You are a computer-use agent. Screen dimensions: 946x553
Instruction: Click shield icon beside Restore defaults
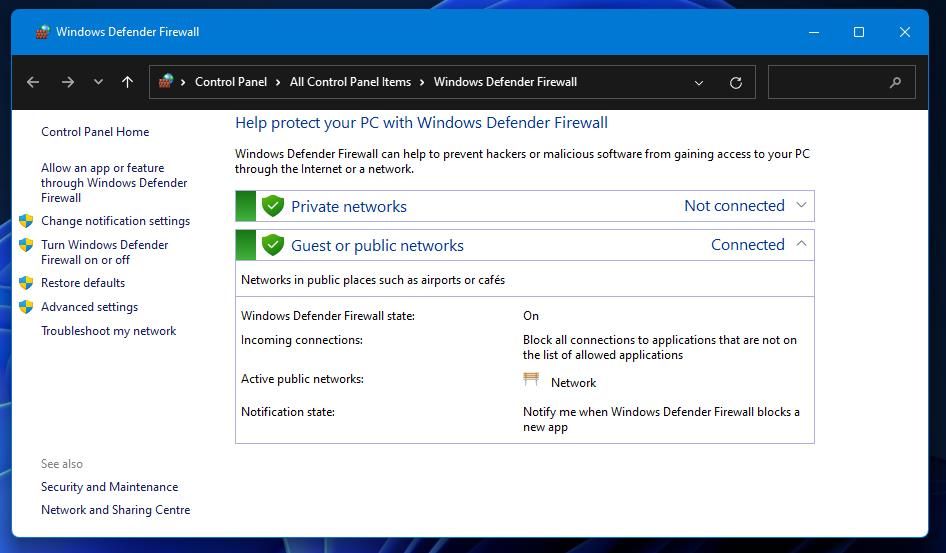click(26, 283)
